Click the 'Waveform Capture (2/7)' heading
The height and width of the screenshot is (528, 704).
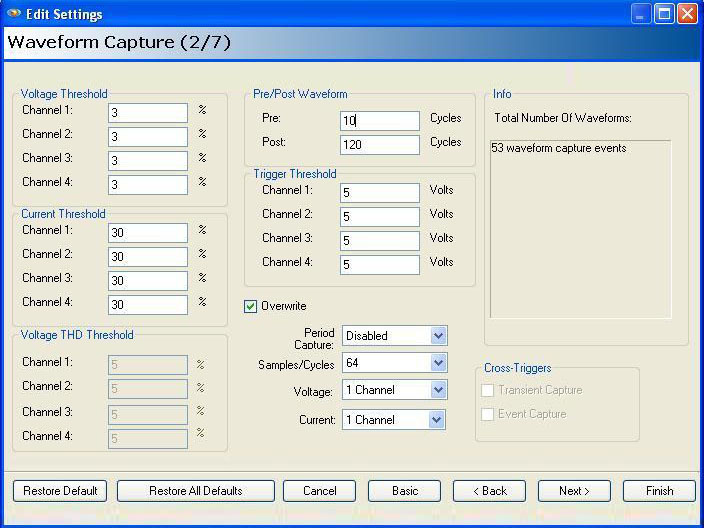[119, 42]
